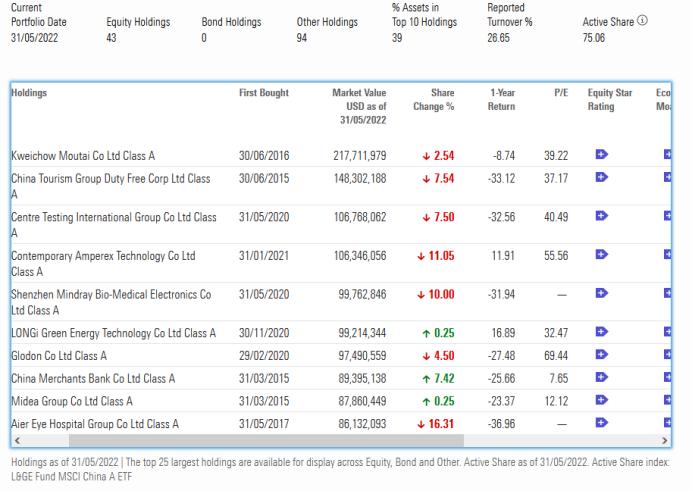Click share change 16.31 for Aier Eye Hospital
The width and height of the screenshot is (693, 492).
tap(436, 424)
